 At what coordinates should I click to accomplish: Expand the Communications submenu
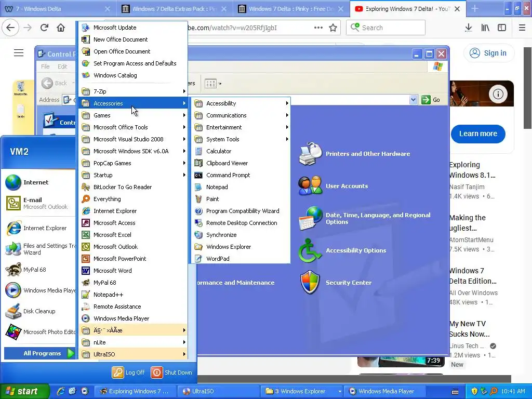point(241,115)
